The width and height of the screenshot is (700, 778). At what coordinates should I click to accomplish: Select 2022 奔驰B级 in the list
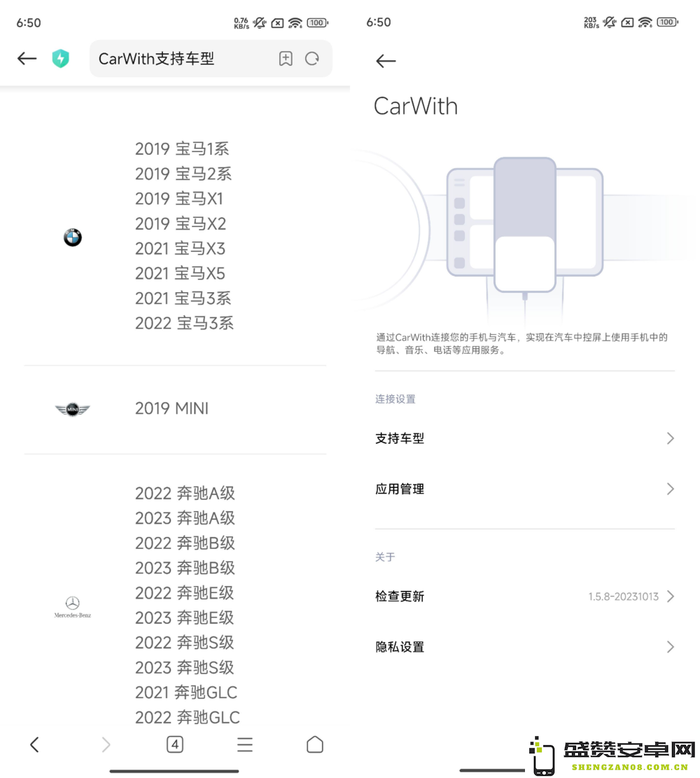coord(185,543)
